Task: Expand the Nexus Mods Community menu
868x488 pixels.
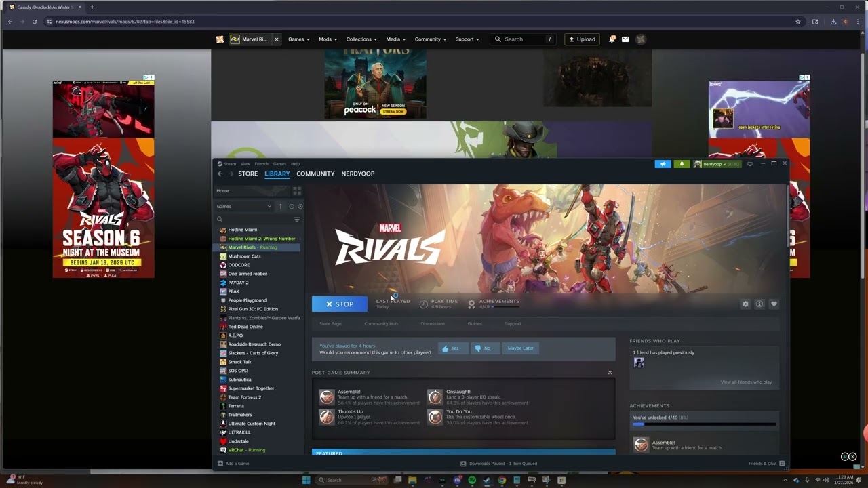Action: click(x=431, y=39)
